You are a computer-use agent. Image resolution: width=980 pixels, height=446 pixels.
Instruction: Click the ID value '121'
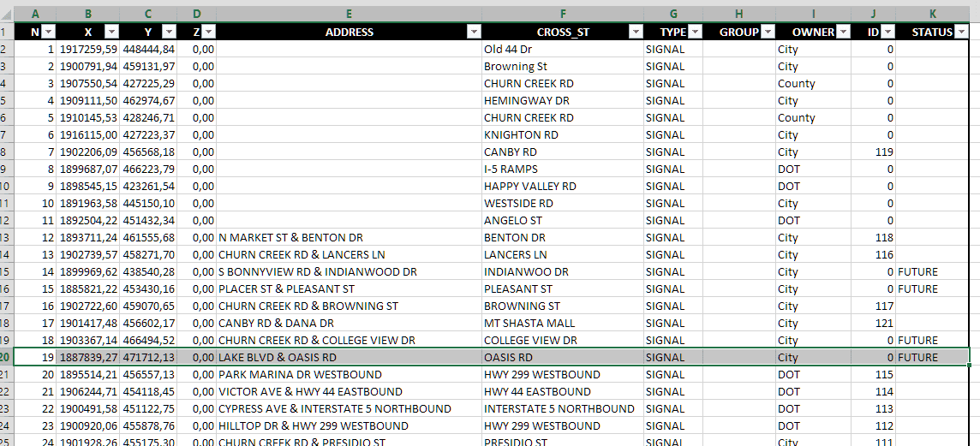[x=873, y=323]
